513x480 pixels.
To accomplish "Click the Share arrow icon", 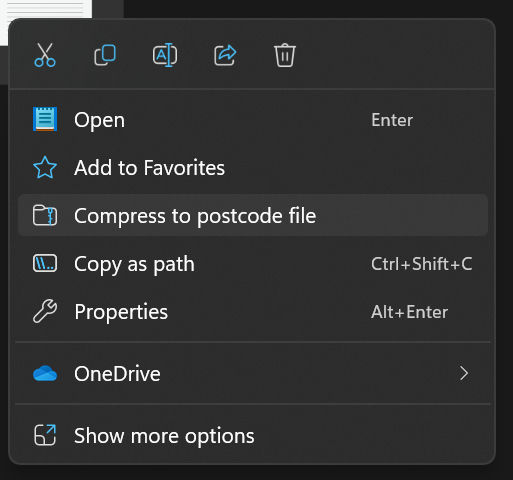I will click(225, 55).
